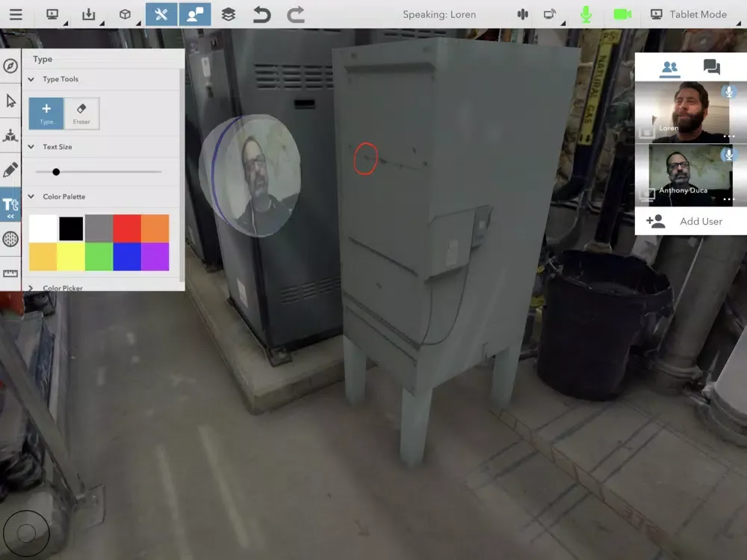Toggle Loren's microphone indicator
The image size is (747, 560).
pyautogui.click(x=728, y=91)
